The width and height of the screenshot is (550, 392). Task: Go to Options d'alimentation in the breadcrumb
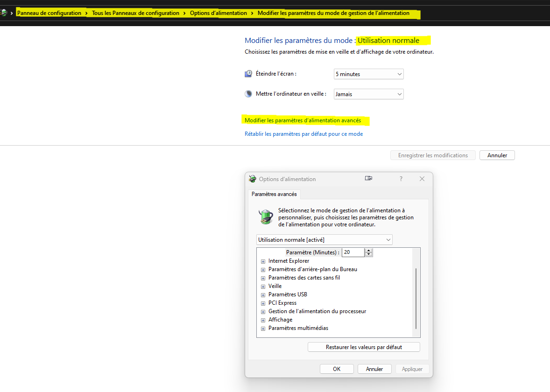point(218,13)
